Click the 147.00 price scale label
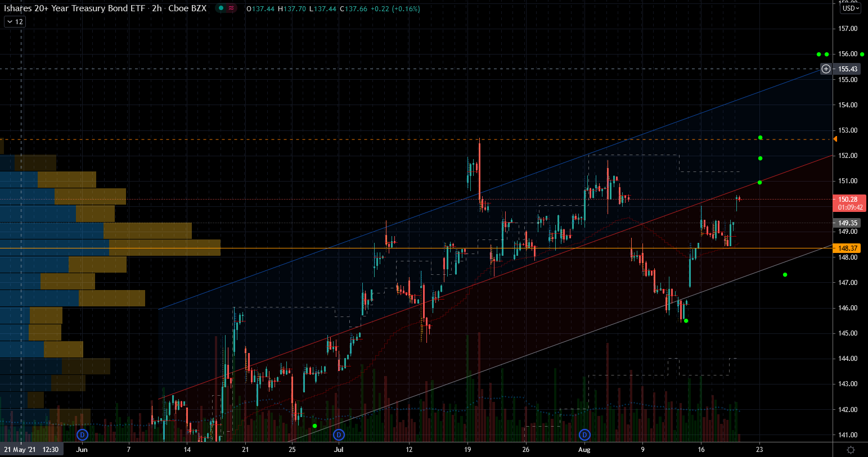 pos(848,283)
